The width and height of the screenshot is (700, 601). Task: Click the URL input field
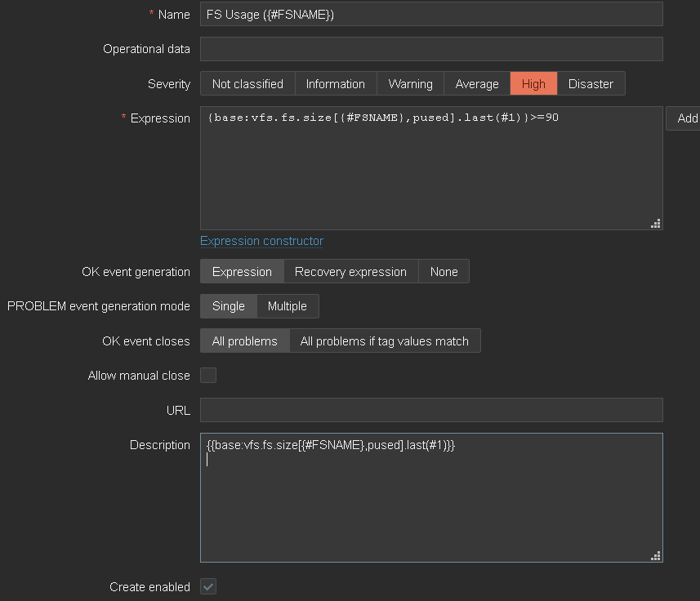431,410
